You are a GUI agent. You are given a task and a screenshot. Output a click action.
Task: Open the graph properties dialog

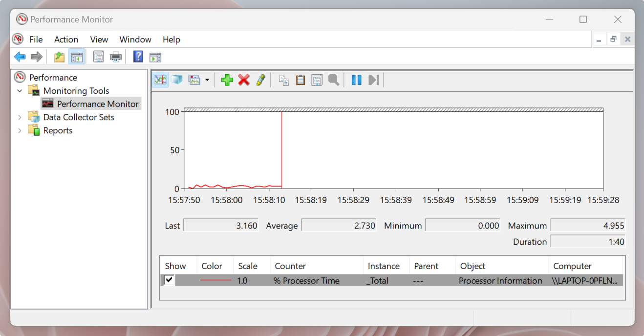coord(317,80)
